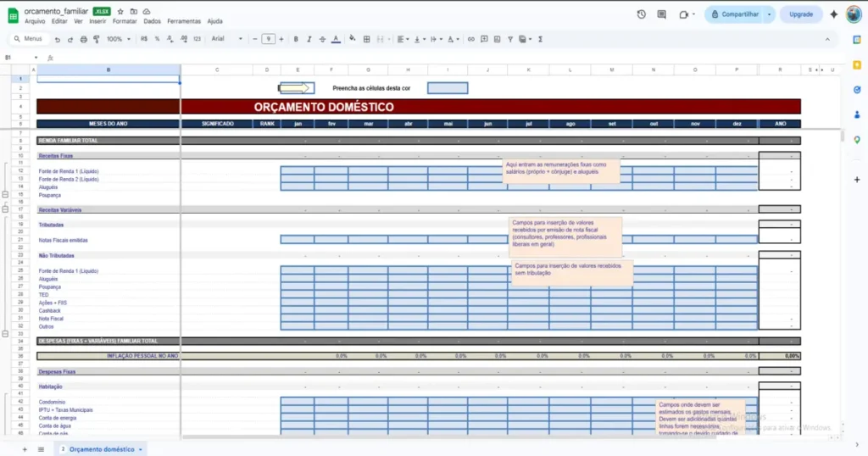Print the spreadsheet
The image size is (868, 456).
pos(84,39)
